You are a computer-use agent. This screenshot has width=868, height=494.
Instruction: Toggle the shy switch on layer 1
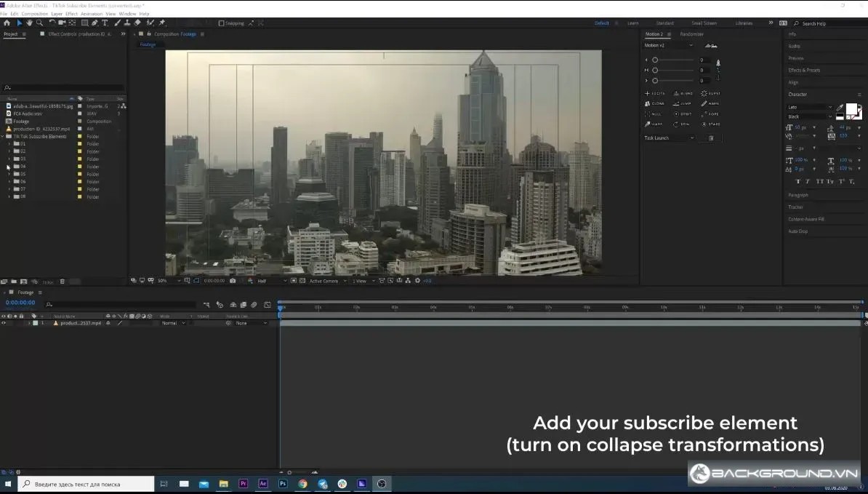108,323
